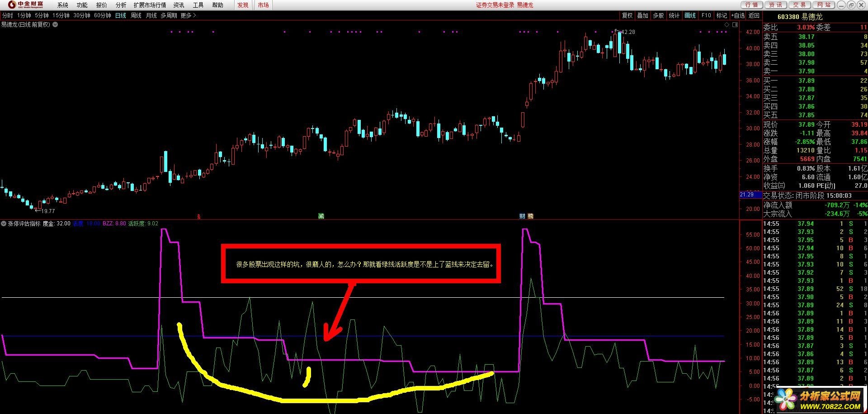868x414 pixels.
Task: Click the 统计 statistics button
Action: [x=674, y=15]
